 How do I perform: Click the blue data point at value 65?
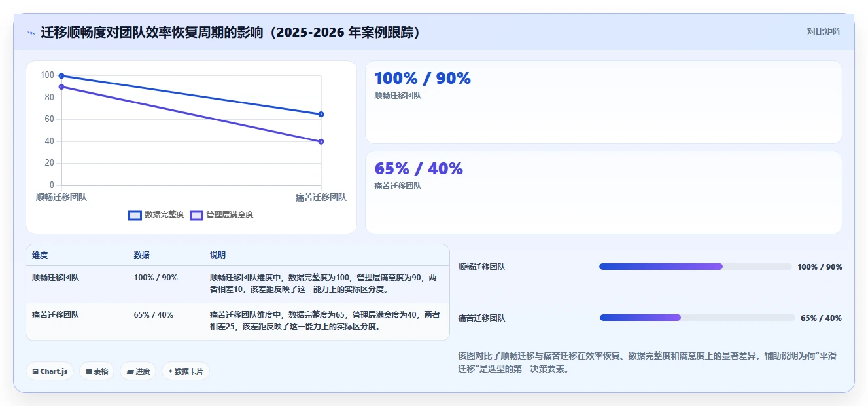(321, 114)
